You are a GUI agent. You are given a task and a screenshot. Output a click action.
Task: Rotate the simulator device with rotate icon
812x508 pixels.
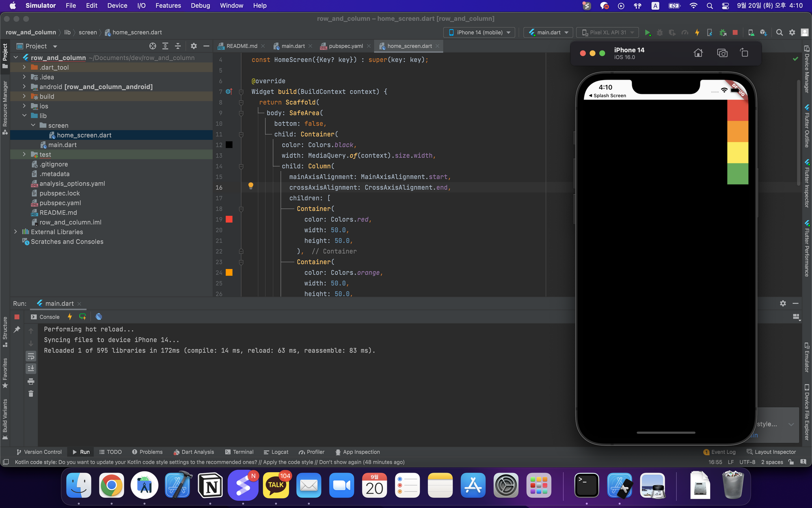tap(744, 53)
